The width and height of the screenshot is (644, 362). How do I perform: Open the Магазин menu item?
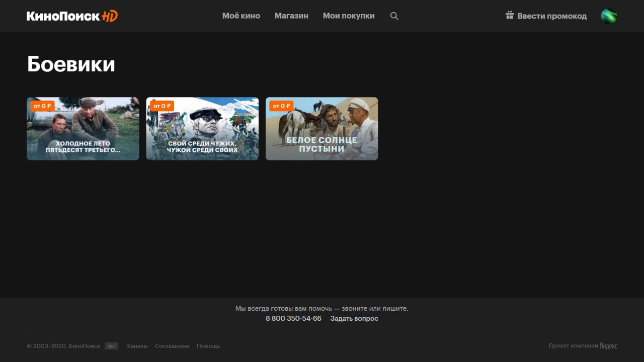(291, 16)
